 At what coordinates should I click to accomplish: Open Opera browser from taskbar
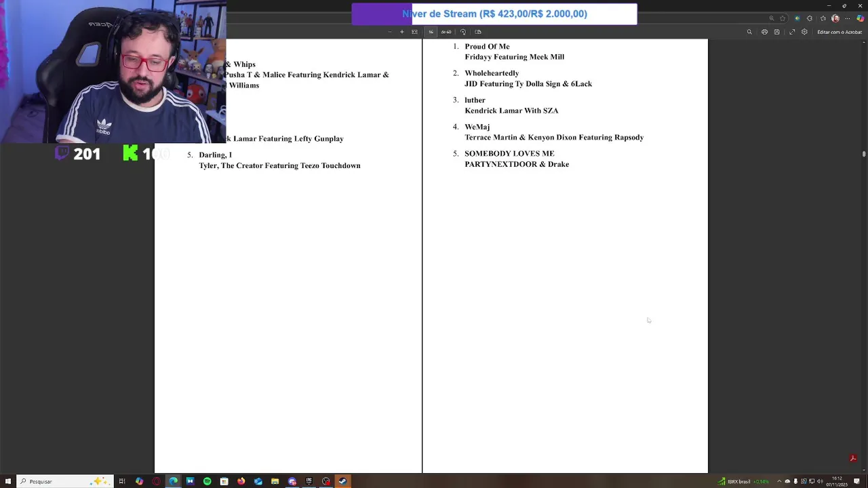157,481
